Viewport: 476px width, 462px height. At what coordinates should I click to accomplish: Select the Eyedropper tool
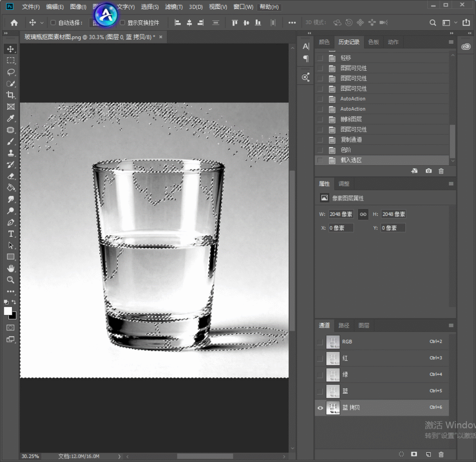click(11, 118)
